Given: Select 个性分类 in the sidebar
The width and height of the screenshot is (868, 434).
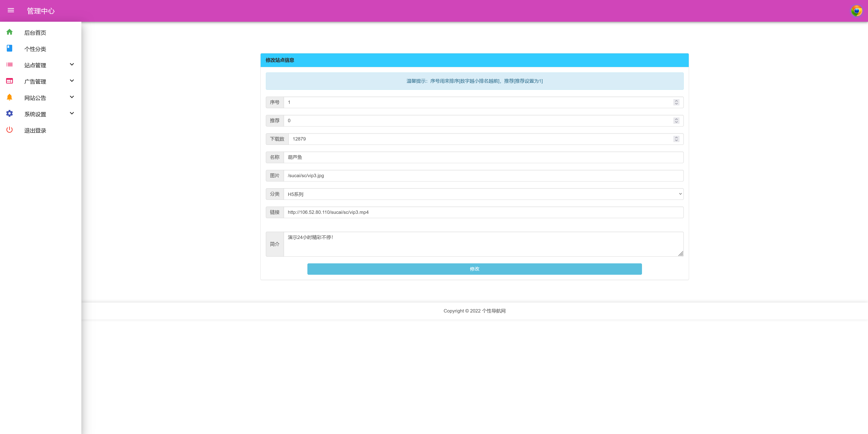Looking at the screenshot, I should click(35, 49).
